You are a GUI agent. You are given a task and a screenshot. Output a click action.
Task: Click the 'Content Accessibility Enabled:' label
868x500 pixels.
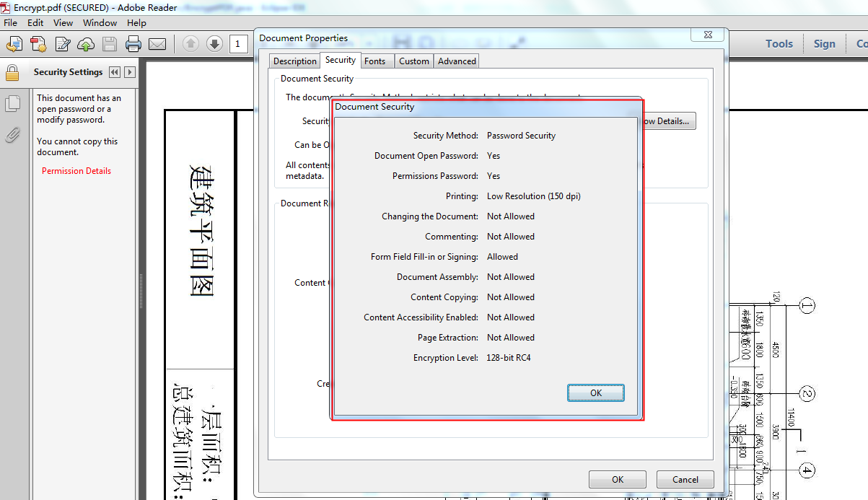(x=421, y=317)
